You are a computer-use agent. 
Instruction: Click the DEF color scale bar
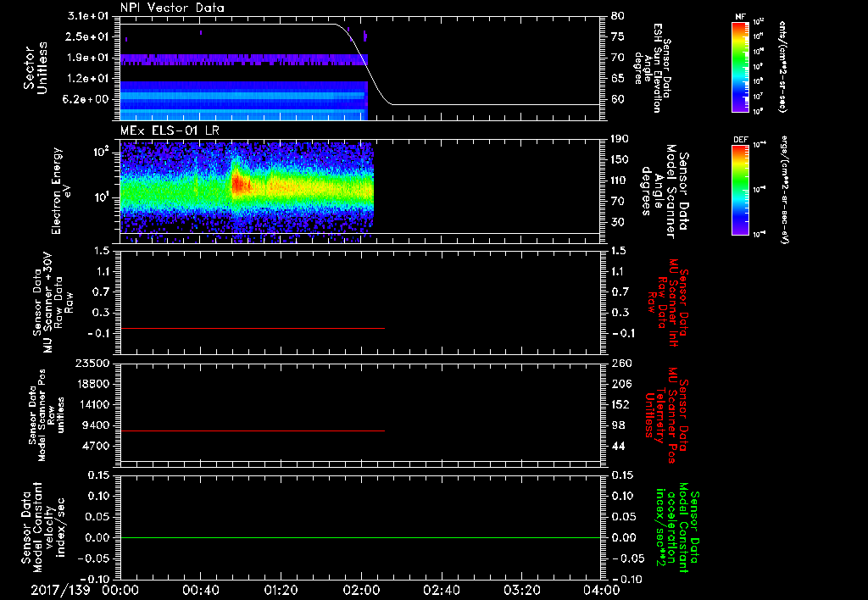740,190
